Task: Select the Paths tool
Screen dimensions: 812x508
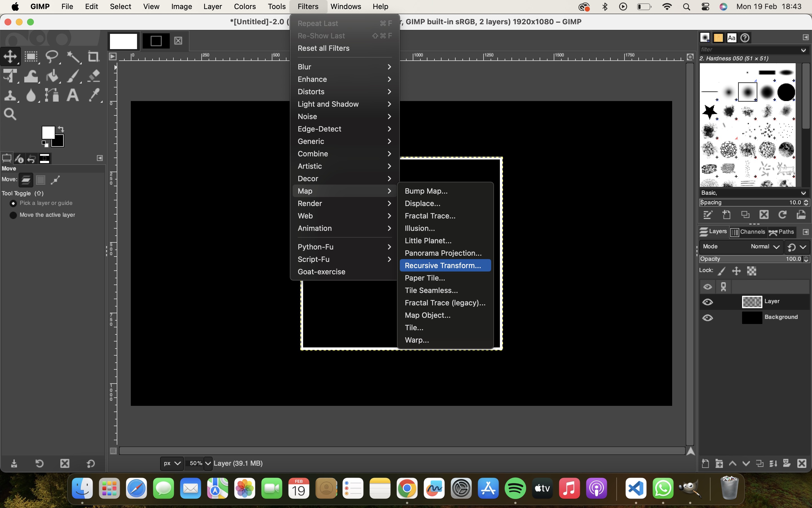Action: tap(52, 96)
